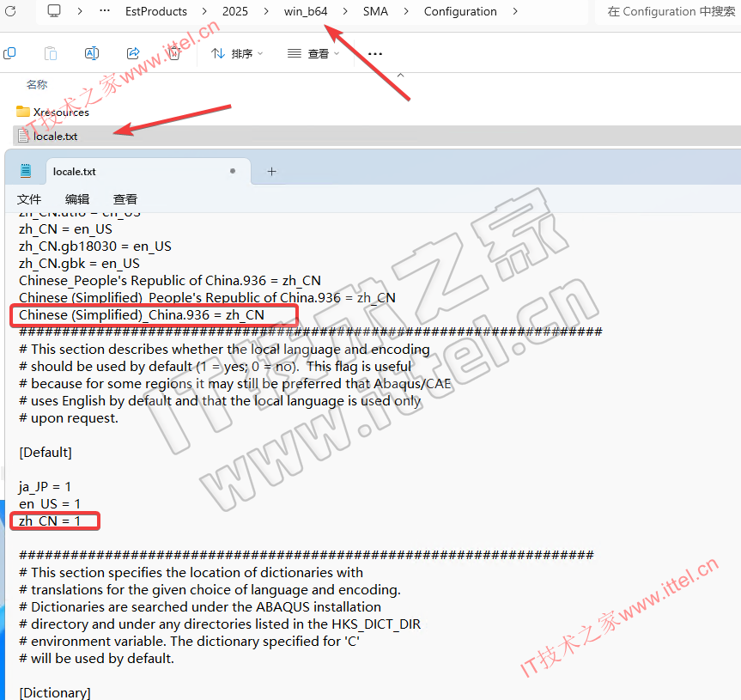Viewport: 741px width, 700px height.
Task: Click the paste icon in Explorer toolbar
Action: click(x=51, y=53)
